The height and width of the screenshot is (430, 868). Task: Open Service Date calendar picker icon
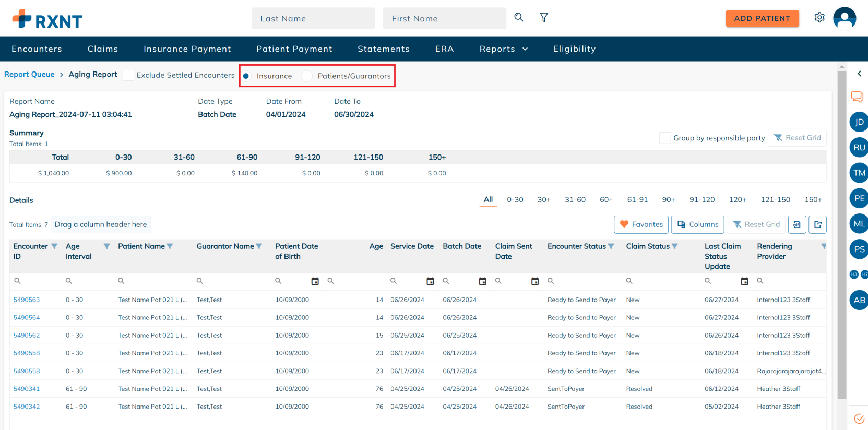coord(430,281)
